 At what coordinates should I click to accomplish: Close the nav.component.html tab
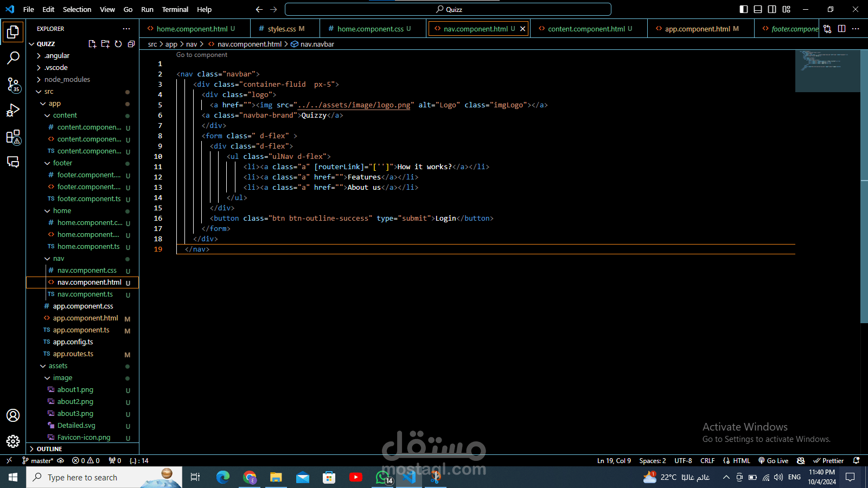point(522,29)
